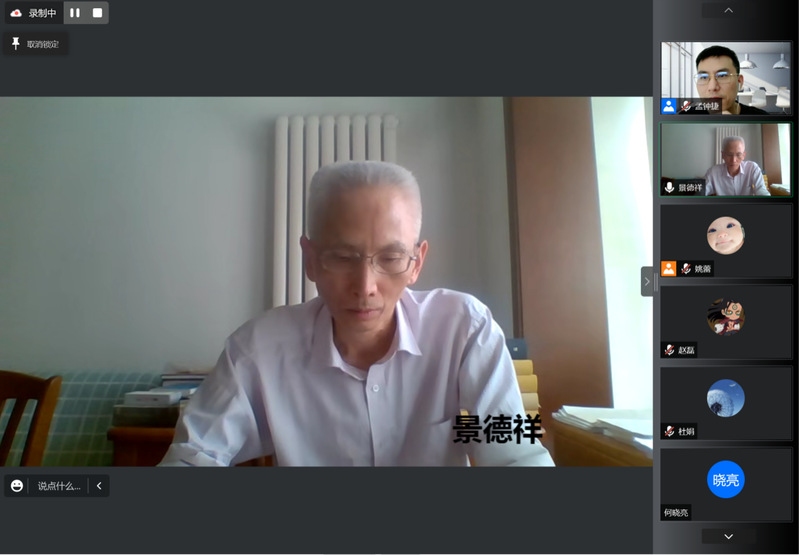This screenshot has width=799, height=555.
Task: Collapse the chat bar with the left arrow
Action: pyautogui.click(x=99, y=486)
